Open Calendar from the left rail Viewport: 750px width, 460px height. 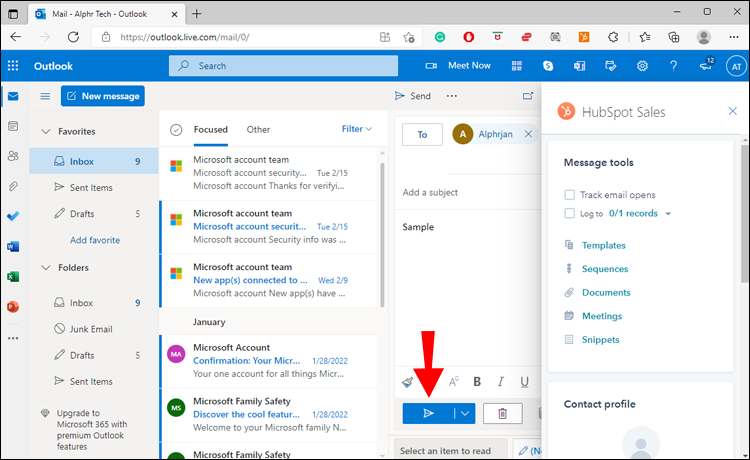pos(13,126)
